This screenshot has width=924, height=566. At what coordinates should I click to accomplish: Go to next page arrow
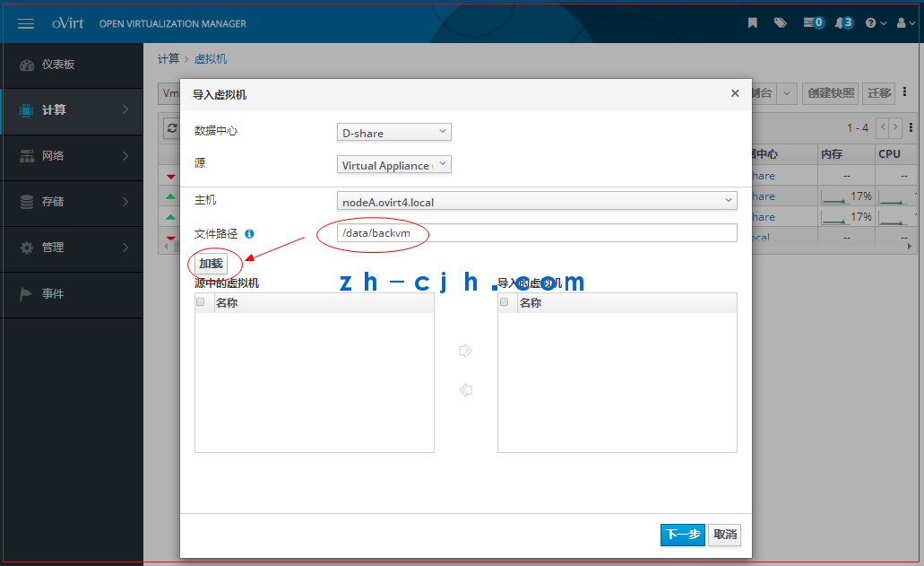(x=895, y=127)
